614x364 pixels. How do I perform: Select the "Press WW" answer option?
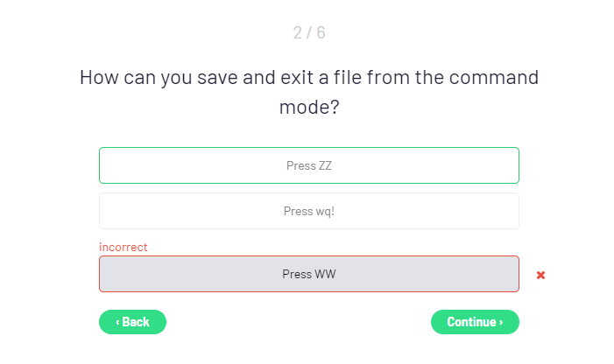[308, 274]
